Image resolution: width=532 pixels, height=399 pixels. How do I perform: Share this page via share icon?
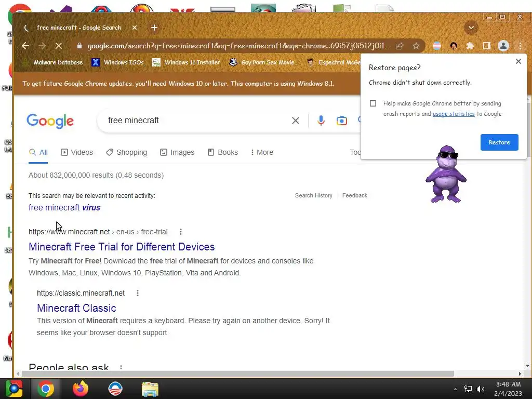coord(400,46)
